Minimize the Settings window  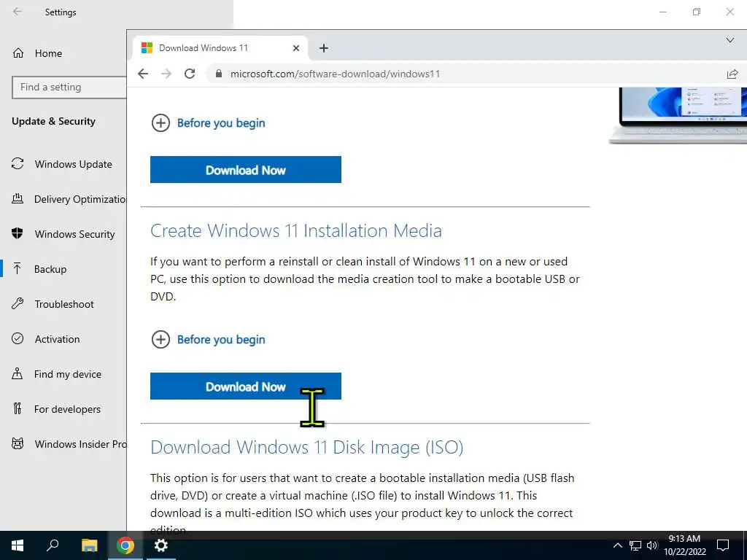pos(662,12)
